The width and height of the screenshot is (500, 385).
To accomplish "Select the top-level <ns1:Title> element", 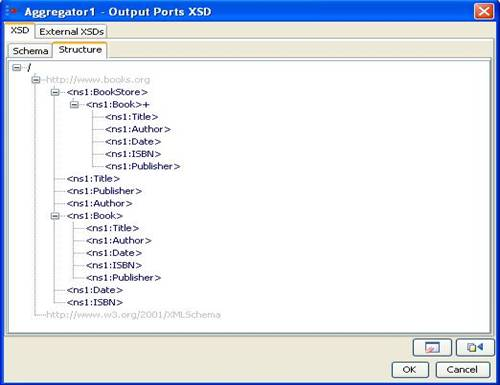I will [93, 179].
